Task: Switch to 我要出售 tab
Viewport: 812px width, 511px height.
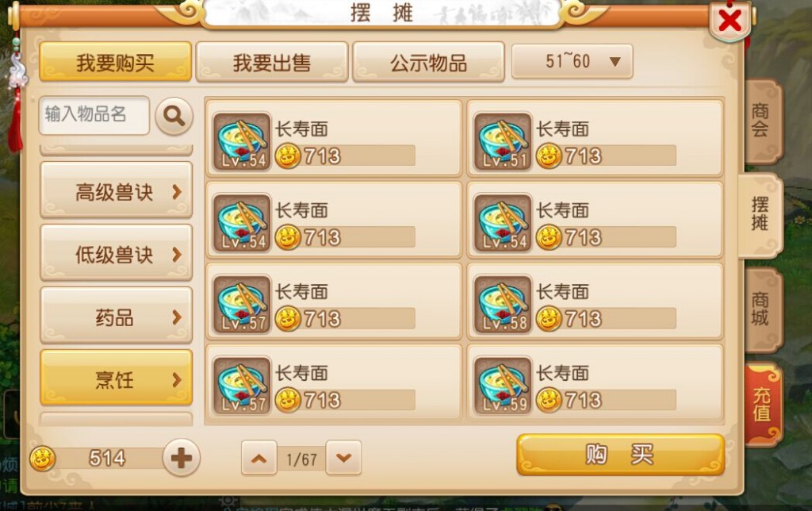Action: point(272,62)
